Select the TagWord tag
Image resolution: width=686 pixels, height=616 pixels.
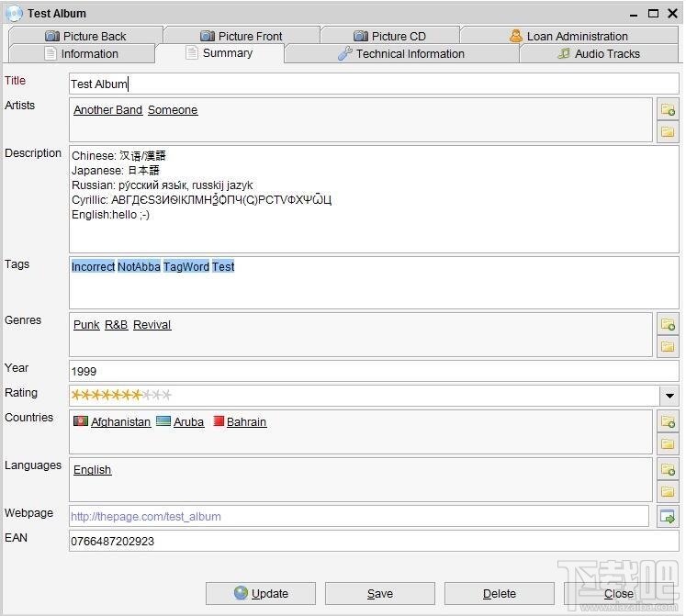point(186,266)
